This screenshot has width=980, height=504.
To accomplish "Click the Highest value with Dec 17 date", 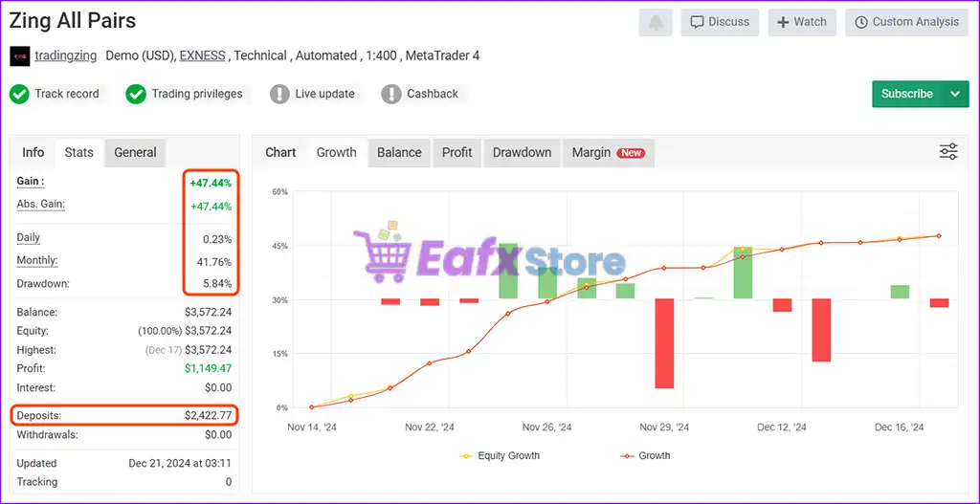I will click(189, 350).
